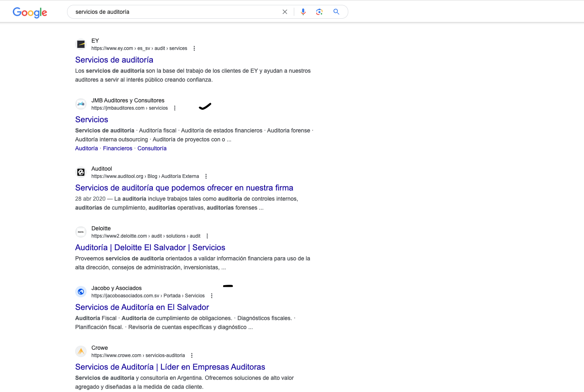
Task: Open the JMB "Servicios" result title
Action: [x=91, y=119]
